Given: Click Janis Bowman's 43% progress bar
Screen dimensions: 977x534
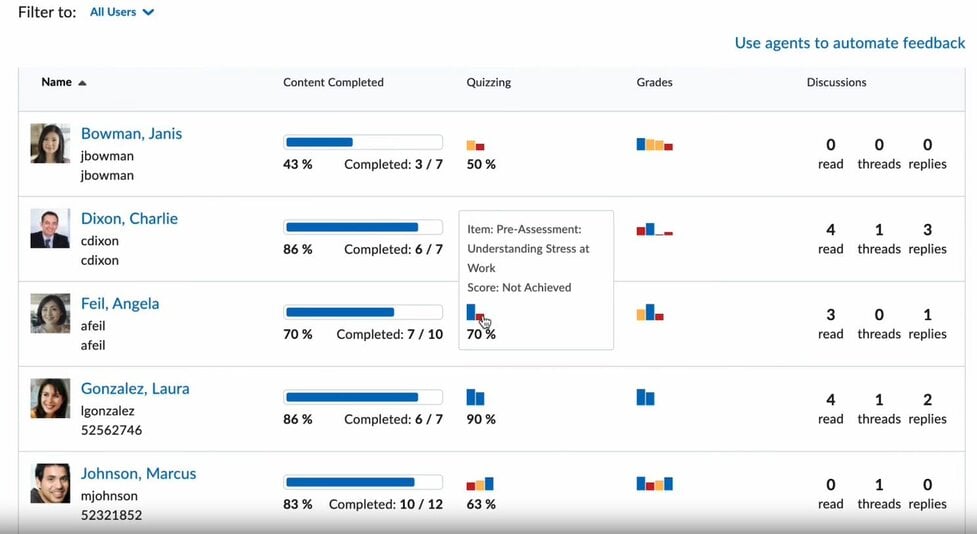Looking at the screenshot, I should [x=363, y=142].
